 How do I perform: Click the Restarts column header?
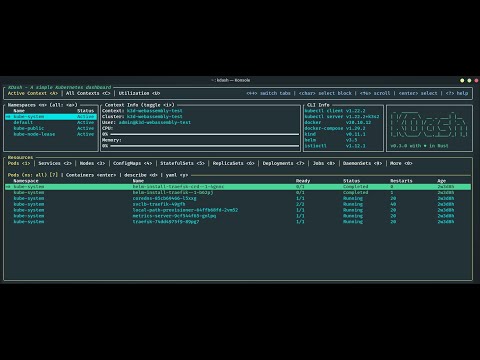401,181
